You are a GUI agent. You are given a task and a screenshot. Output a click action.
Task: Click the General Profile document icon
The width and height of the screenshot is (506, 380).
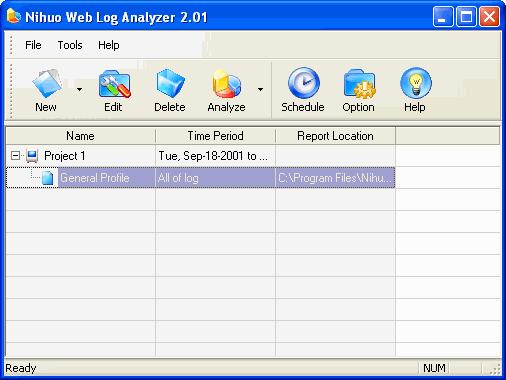pyautogui.click(x=48, y=178)
